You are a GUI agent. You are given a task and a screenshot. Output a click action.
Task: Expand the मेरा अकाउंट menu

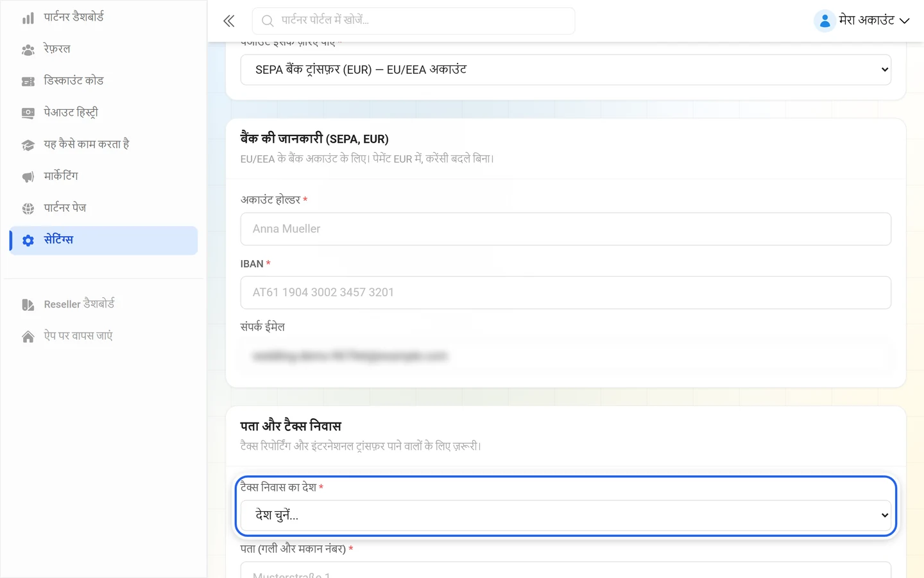[x=862, y=21]
